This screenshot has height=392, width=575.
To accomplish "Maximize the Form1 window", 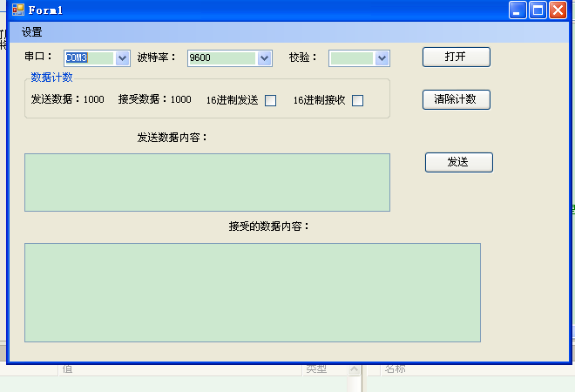I will 538,10.
